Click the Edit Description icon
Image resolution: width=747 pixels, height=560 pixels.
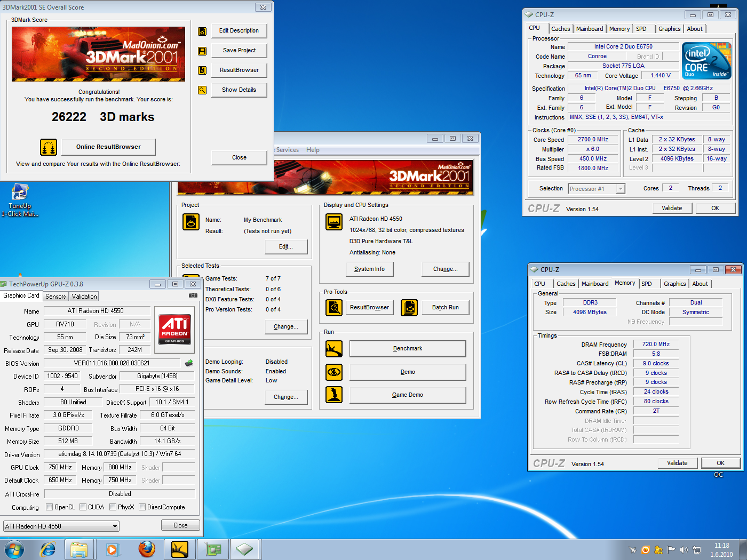pos(202,31)
